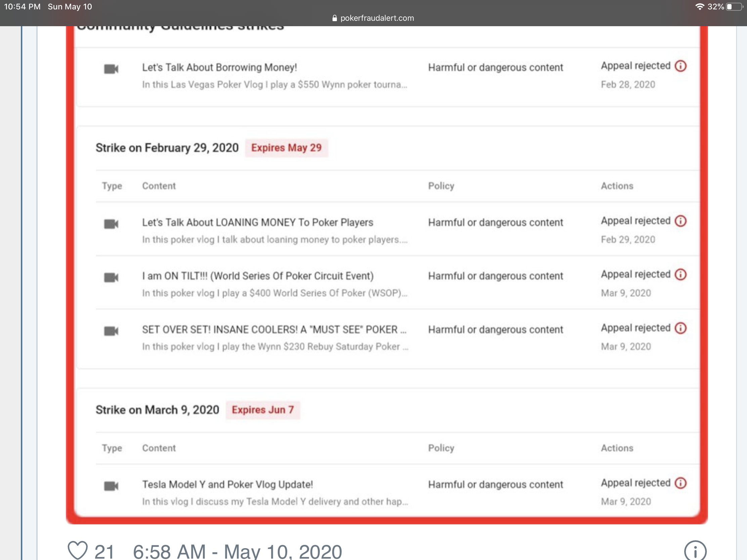The height and width of the screenshot is (560, 747).
Task: Open info icon beside Feb 28 appeal rejected
Action: click(680, 66)
